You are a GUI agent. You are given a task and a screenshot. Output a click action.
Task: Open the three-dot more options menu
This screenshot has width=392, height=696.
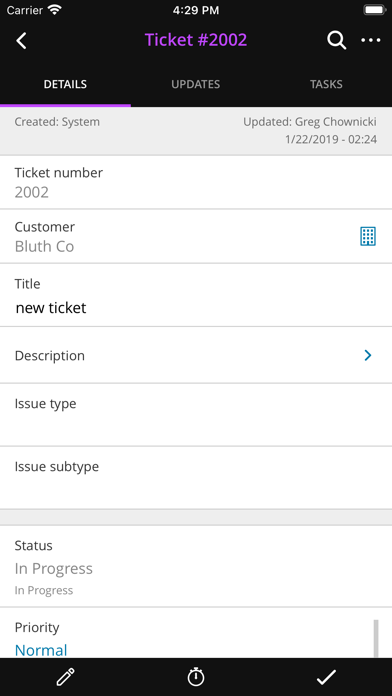coord(371,40)
